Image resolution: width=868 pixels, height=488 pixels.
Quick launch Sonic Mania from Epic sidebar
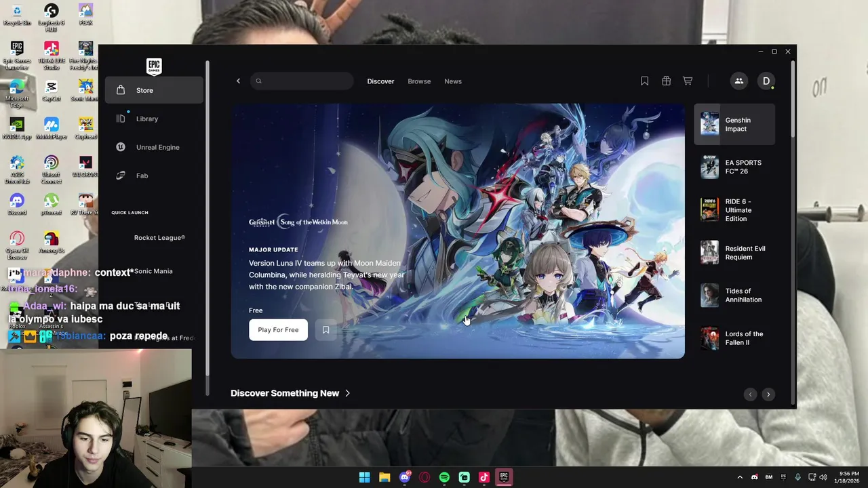tap(154, 271)
